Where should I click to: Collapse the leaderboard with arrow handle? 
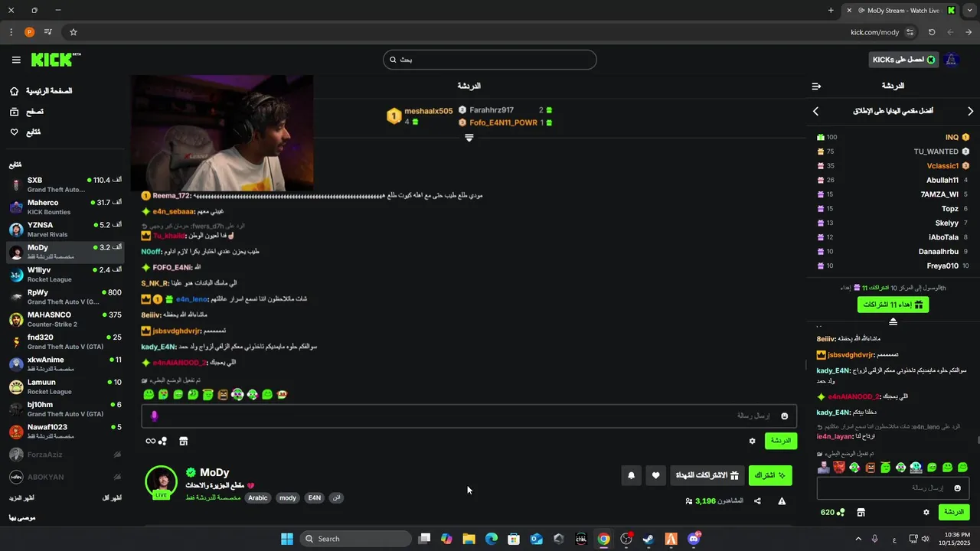893,321
